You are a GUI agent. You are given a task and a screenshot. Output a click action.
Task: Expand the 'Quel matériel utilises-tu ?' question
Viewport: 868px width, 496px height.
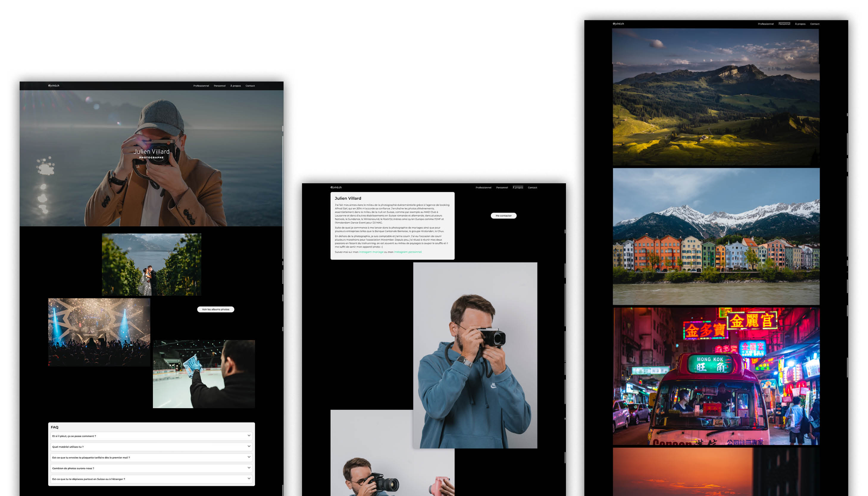click(249, 446)
